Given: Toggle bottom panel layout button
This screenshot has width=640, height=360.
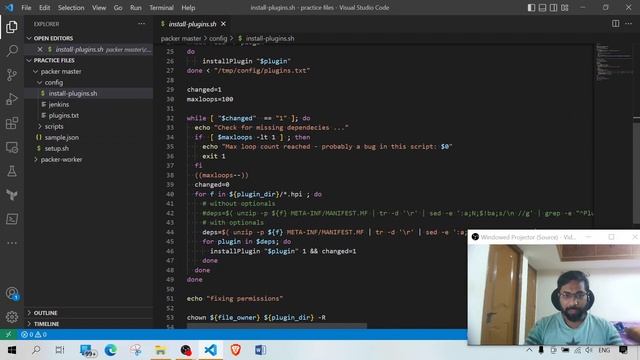Looking at the screenshot, I should pyautogui.click(x=542, y=7).
